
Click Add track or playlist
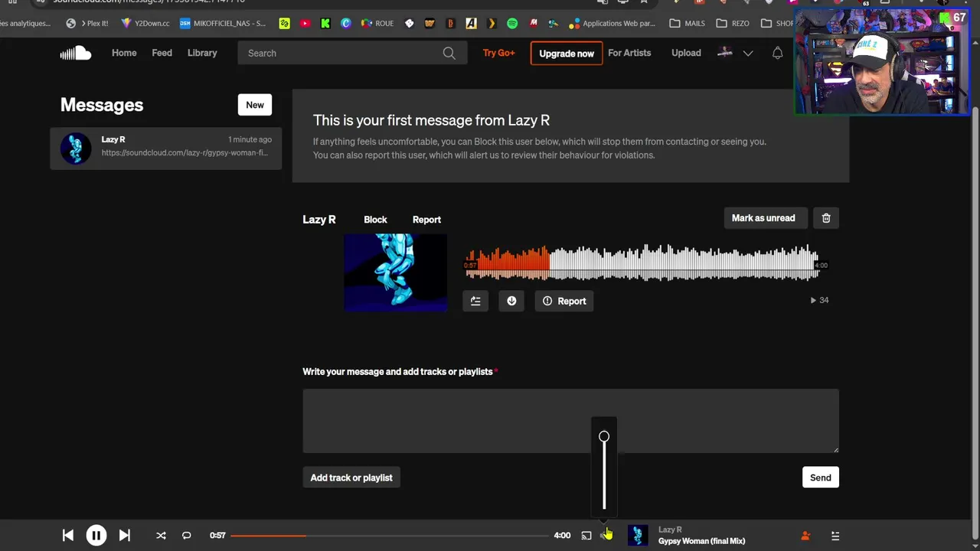coord(351,478)
